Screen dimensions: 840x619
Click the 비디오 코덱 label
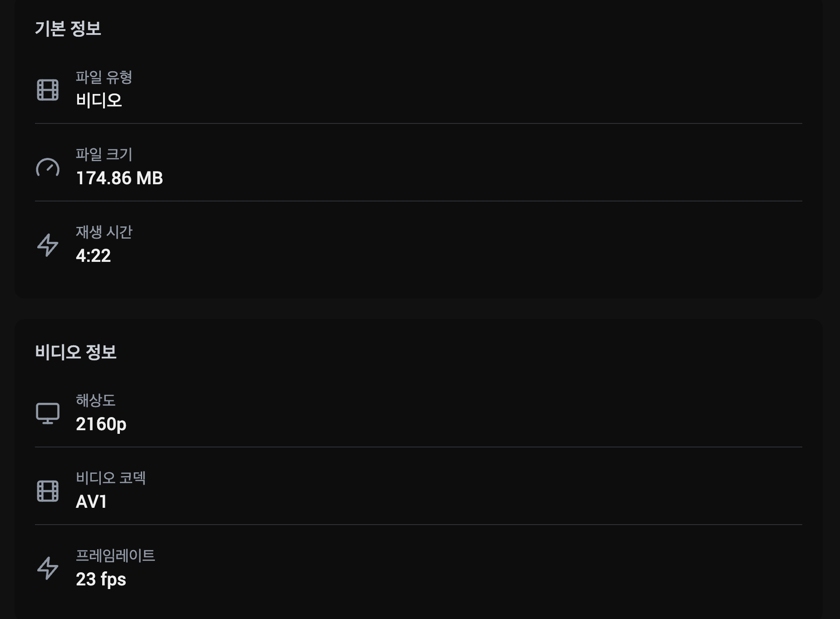(111, 478)
